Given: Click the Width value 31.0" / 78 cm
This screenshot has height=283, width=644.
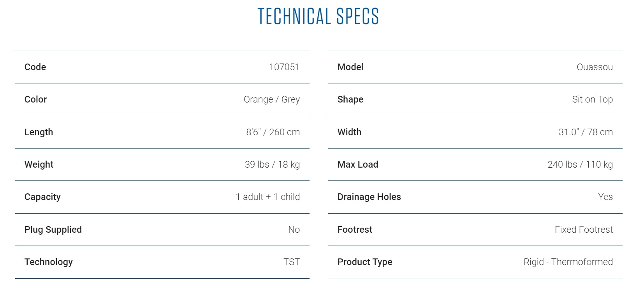Looking at the screenshot, I should [586, 132].
